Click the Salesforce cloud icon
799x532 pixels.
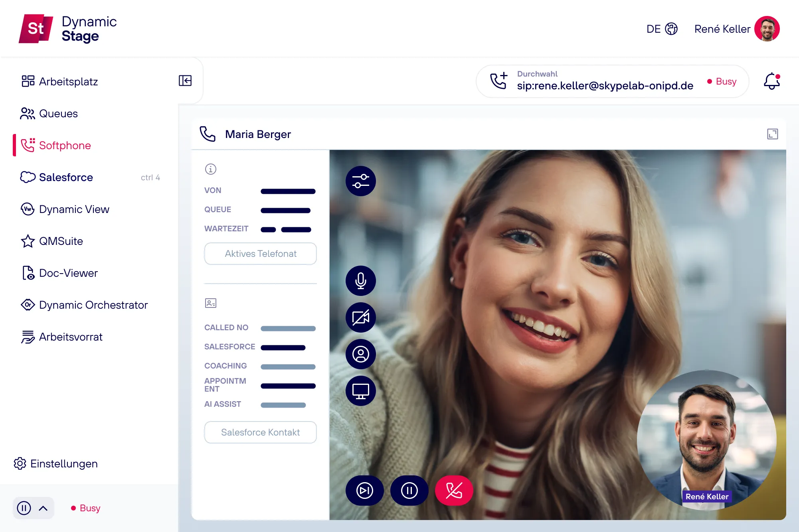(x=28, y=177)
